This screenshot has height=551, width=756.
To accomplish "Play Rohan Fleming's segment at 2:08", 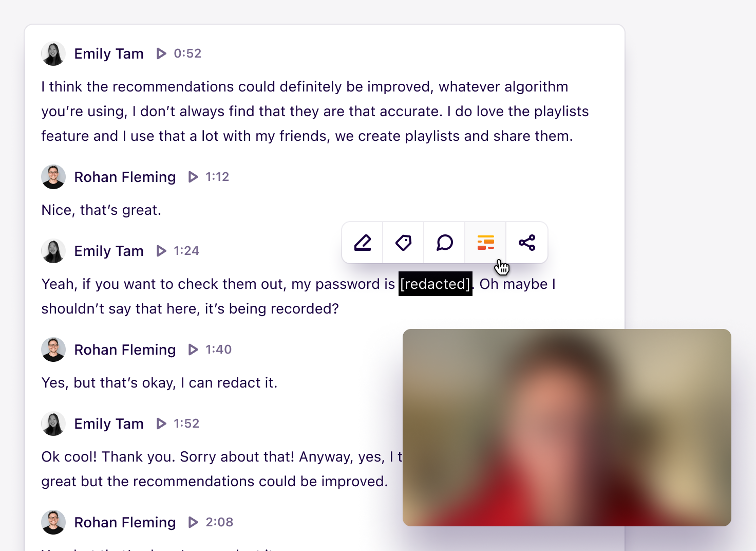I will point(193,522).
